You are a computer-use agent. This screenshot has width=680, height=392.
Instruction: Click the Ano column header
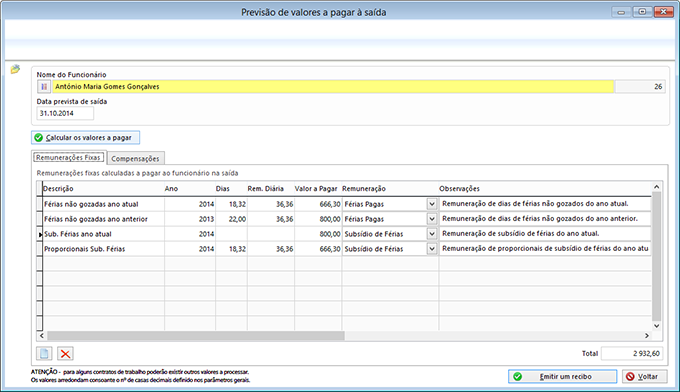click(190, 189)
